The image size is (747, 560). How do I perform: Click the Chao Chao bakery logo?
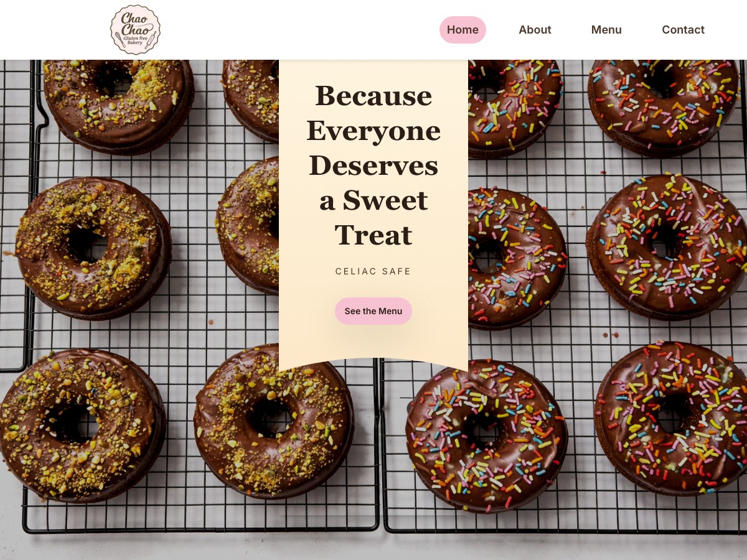[x=135, y=30]
